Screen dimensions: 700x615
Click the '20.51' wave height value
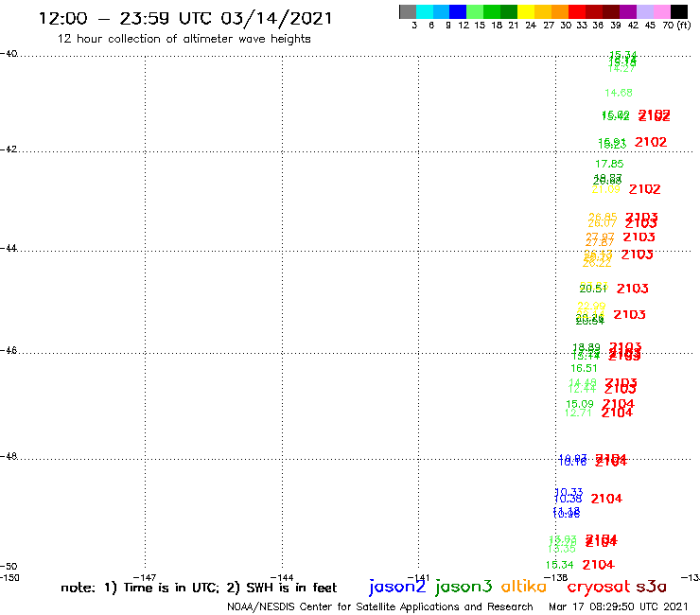click(593, 289)
